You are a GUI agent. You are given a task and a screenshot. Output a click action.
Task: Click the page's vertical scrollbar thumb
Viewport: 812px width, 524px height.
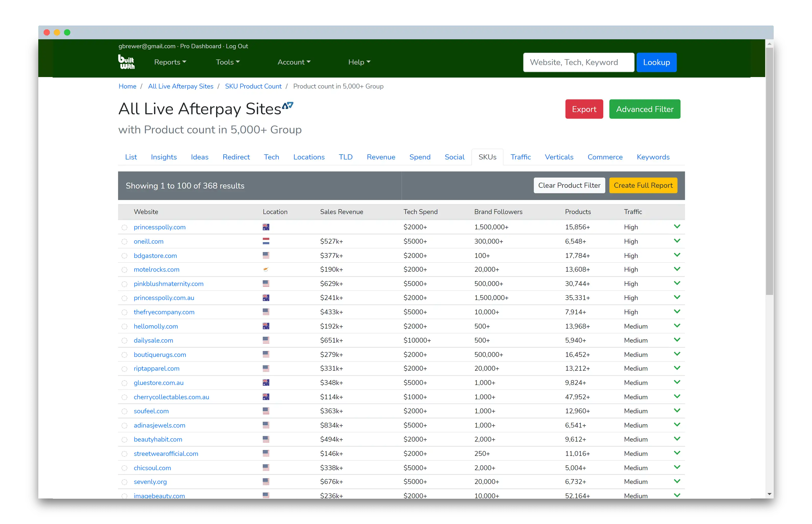(x=769, y=170)
